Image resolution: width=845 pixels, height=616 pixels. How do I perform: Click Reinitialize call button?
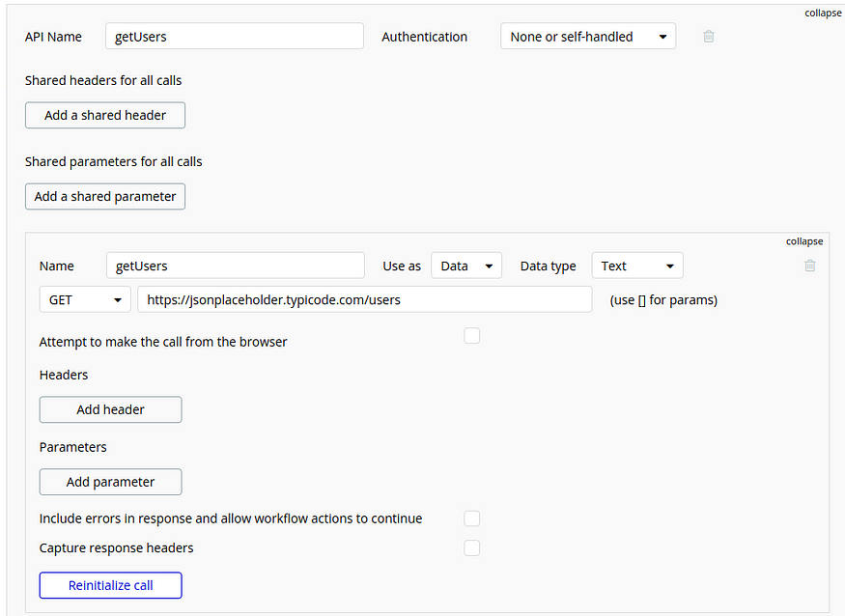point(110,585)
